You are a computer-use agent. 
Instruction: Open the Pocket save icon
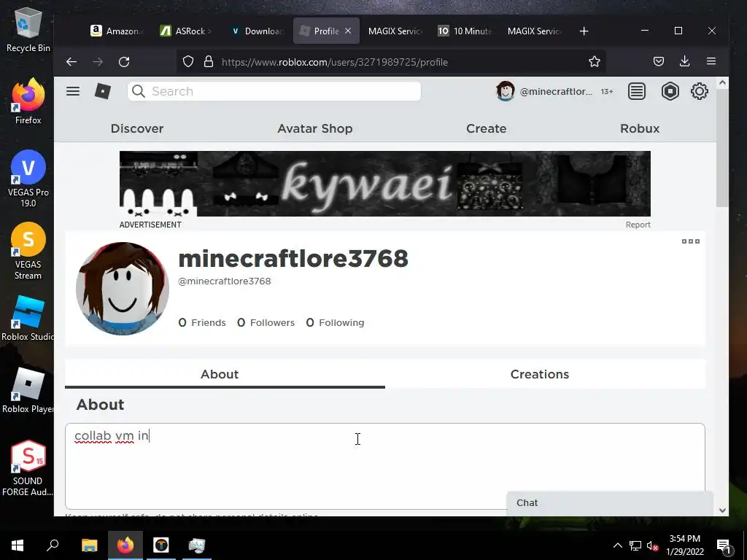(x=659, y=61)
